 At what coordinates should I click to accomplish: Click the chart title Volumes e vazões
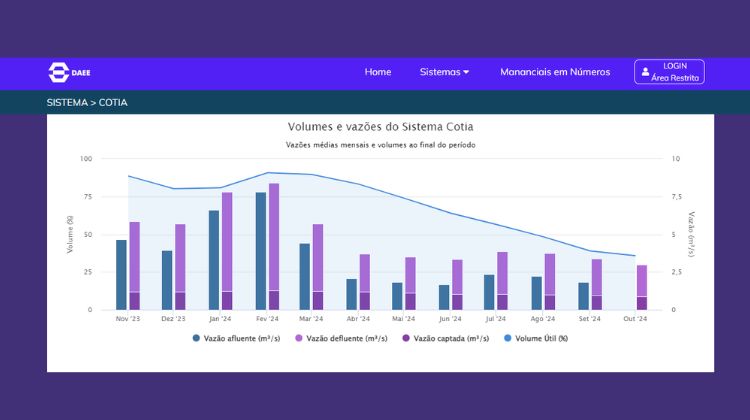pyautogui.click(x=380, y=127)
